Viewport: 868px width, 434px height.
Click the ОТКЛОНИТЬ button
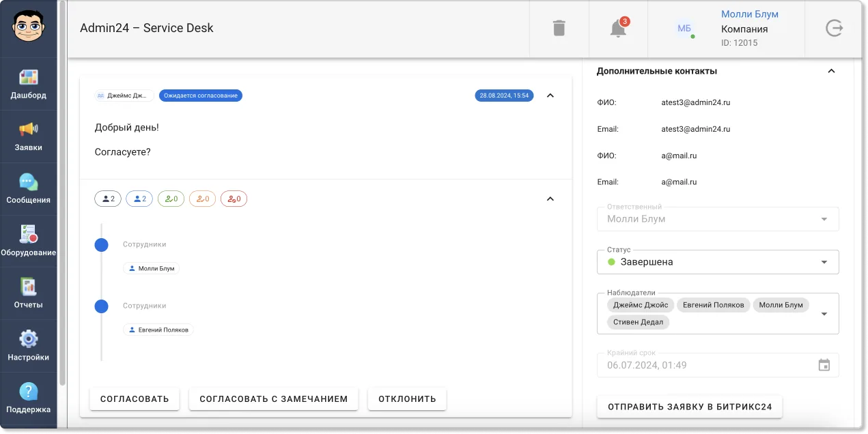[407, 399]
